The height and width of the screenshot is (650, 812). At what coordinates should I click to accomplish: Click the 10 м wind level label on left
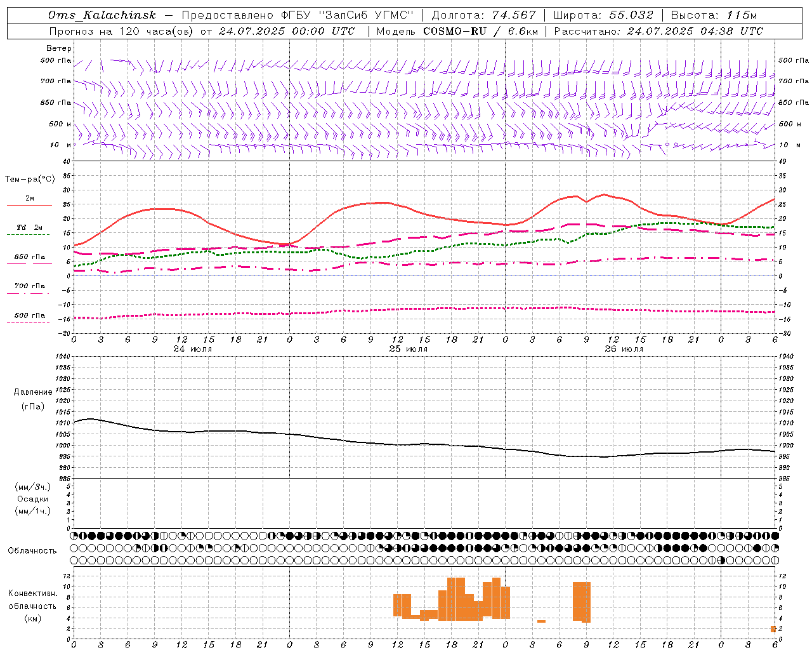coord(61,145)
